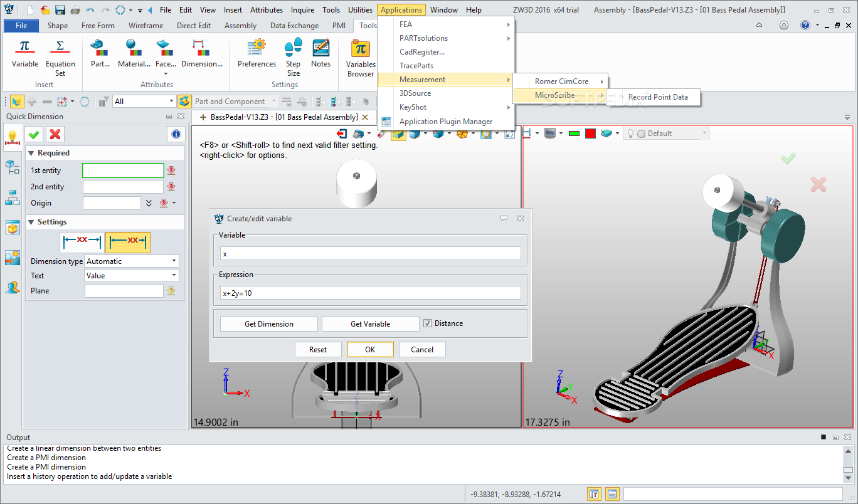The width and height of the screenshot is (858, 504).
Task: Open Part attributes tool
Action: click(x=100, y=54)
